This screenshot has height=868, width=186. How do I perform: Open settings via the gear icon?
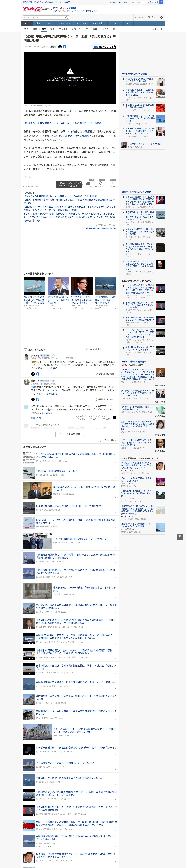tap(161, 18)
